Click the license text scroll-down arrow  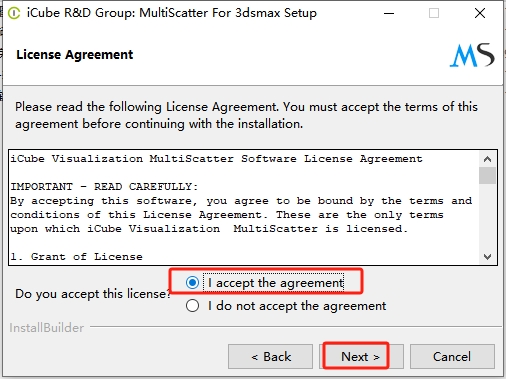coord(487,257)
